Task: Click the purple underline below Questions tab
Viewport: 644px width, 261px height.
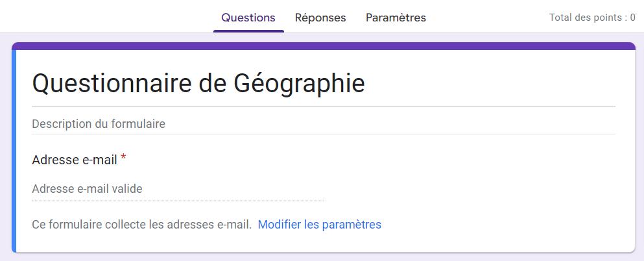Action: (248, 31)
